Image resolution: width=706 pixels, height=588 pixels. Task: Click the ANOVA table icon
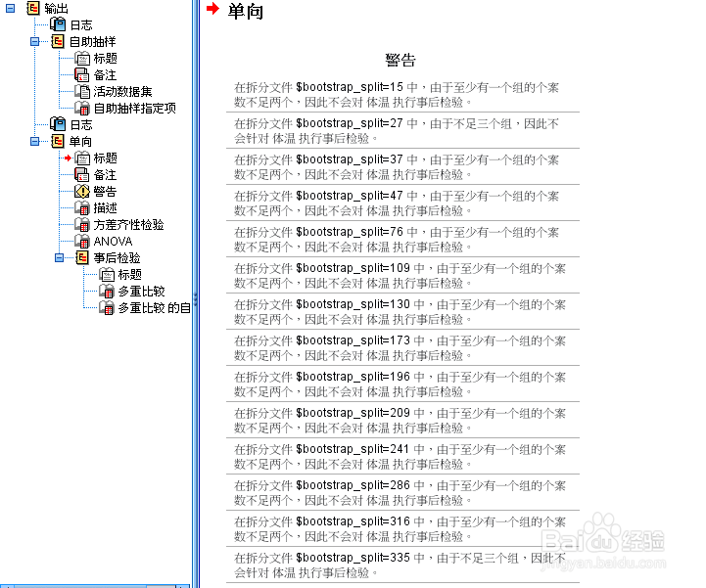pyautogui.click(x=82, y=241)
